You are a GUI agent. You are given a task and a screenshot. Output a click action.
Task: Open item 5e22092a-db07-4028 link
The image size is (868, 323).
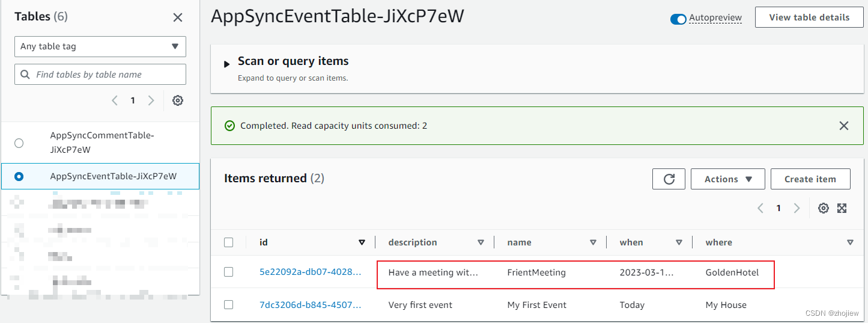pos(311,272)
